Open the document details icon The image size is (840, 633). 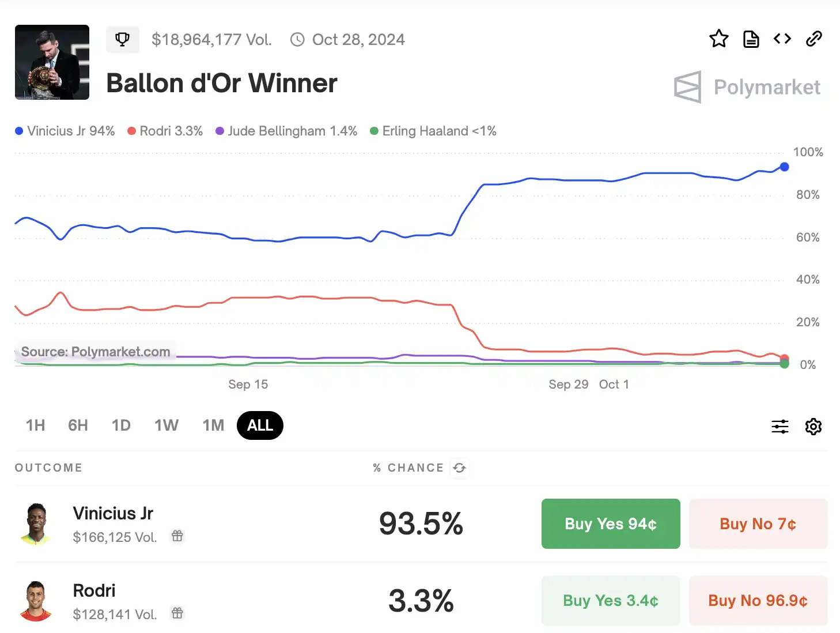pyautogui.click(x=751, y=39)
